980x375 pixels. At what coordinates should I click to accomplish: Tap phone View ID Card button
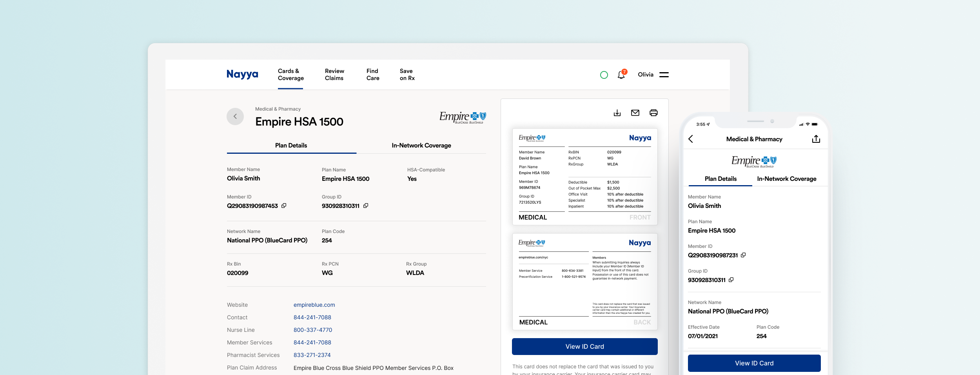(x=754, y=363)
